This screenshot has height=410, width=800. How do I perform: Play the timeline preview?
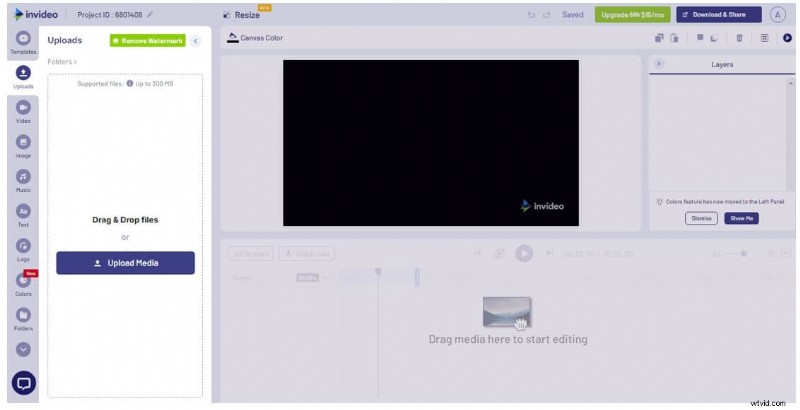[524, 253]
